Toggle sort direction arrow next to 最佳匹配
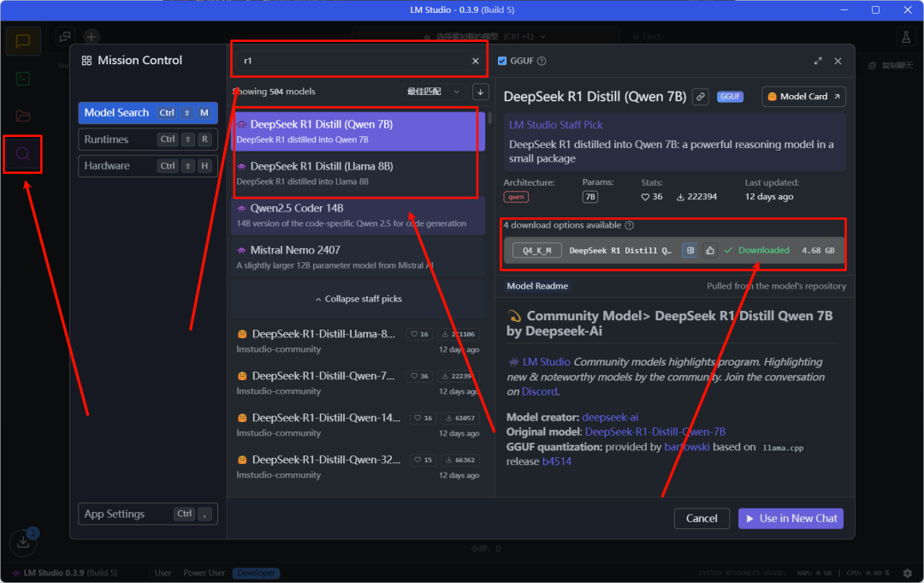The width and height of the screenshot is (924, 583). [480, 92]
